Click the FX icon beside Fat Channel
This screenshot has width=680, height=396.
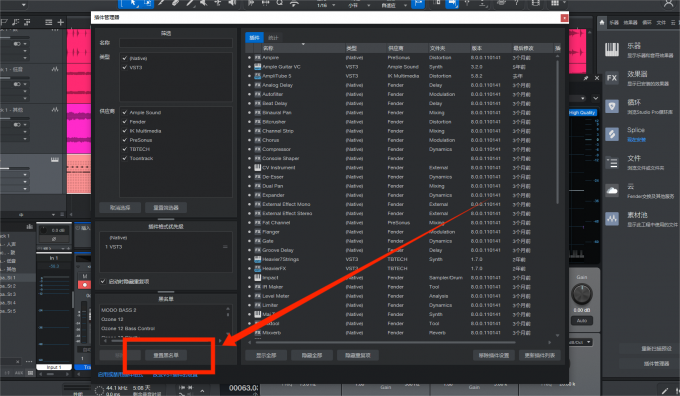(258, 223)
